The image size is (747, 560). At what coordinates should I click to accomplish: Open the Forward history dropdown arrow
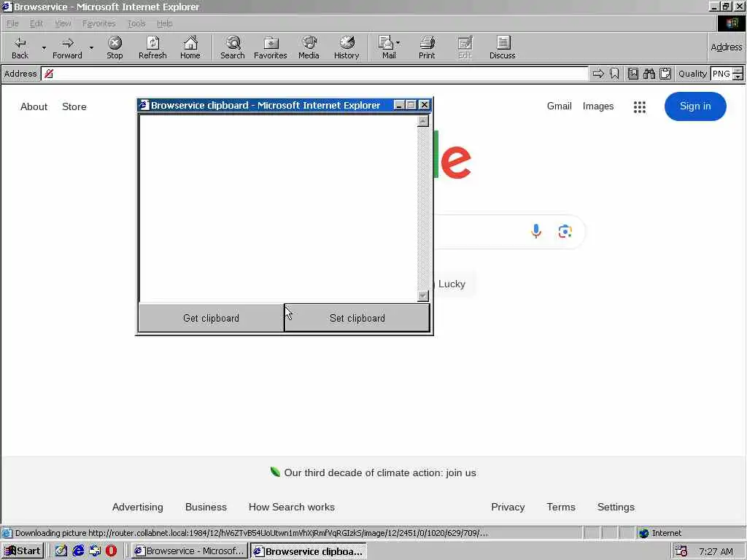pos(91,47)
